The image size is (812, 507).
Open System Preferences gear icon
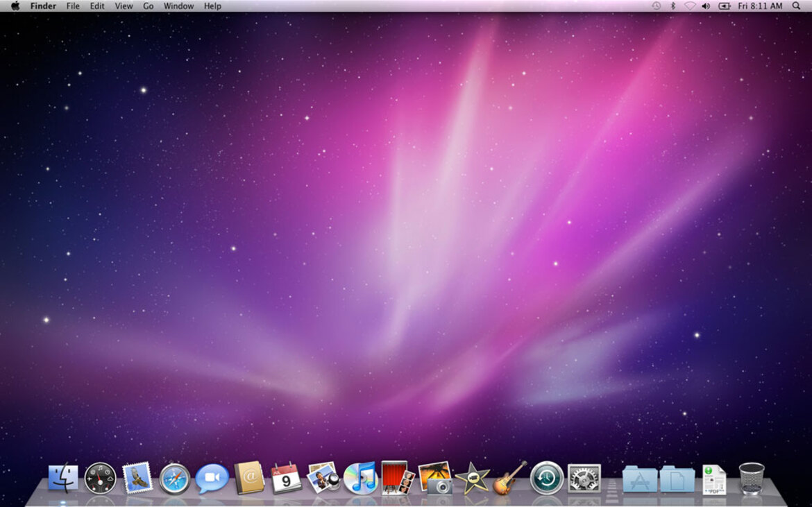tap(584, 478)
